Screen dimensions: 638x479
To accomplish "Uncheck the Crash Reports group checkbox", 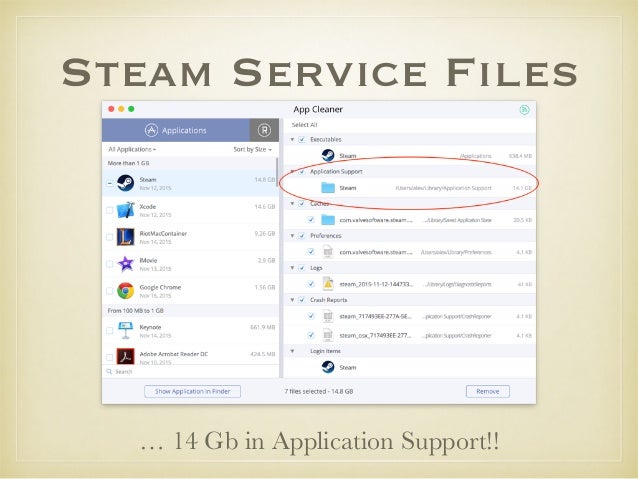I will [x=302, y=300].
